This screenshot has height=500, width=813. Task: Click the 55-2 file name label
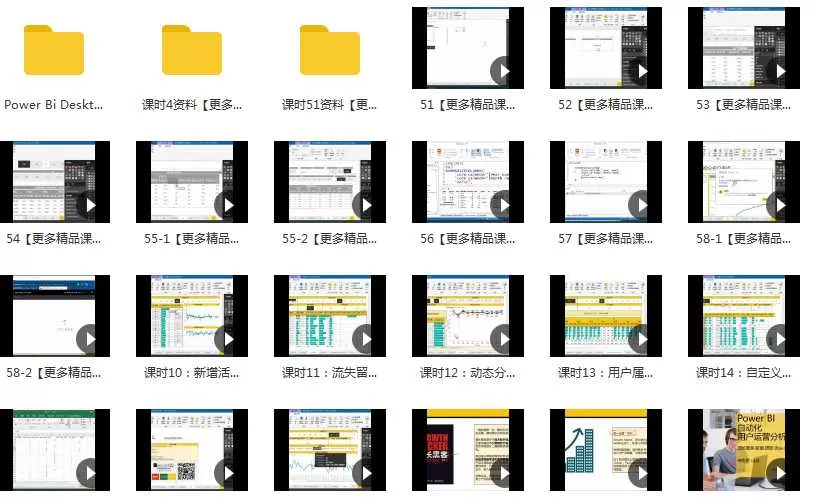pos(329,238)
